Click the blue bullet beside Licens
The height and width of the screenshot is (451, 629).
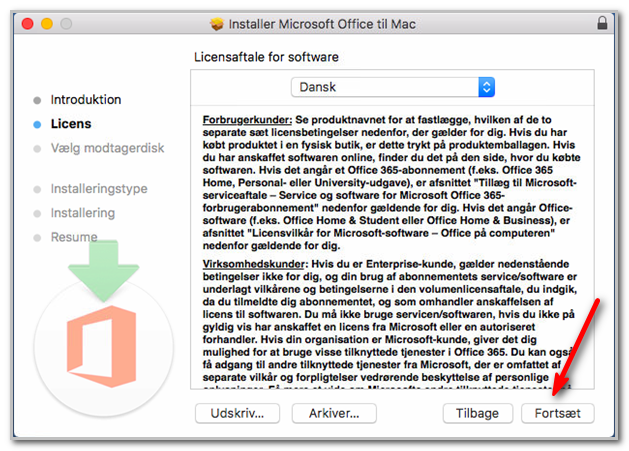click(x=37, y=124)
